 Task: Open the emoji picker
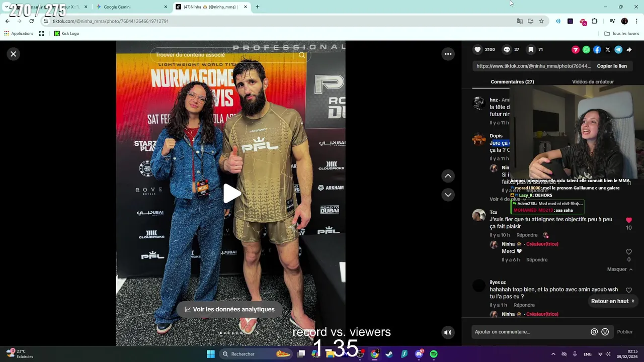[x=605, y=332]
